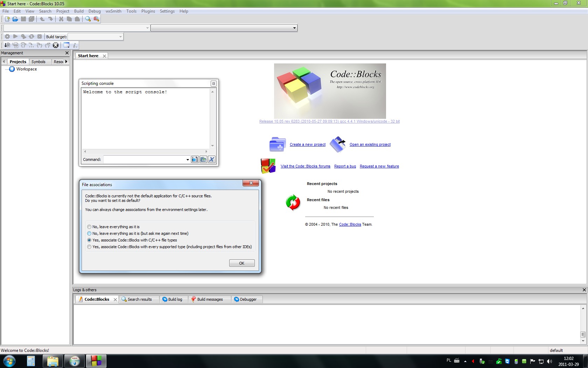Viewport: 588px width, 368px height.
Task: Open the Plugins menu
Action: 148,11
